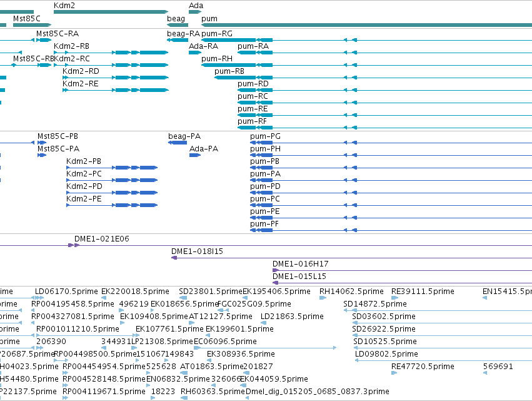Image resolution: width=532 pixels, height=401 pixels.
Task: Click EST LD09802.5prime
Action: (386, 355)
